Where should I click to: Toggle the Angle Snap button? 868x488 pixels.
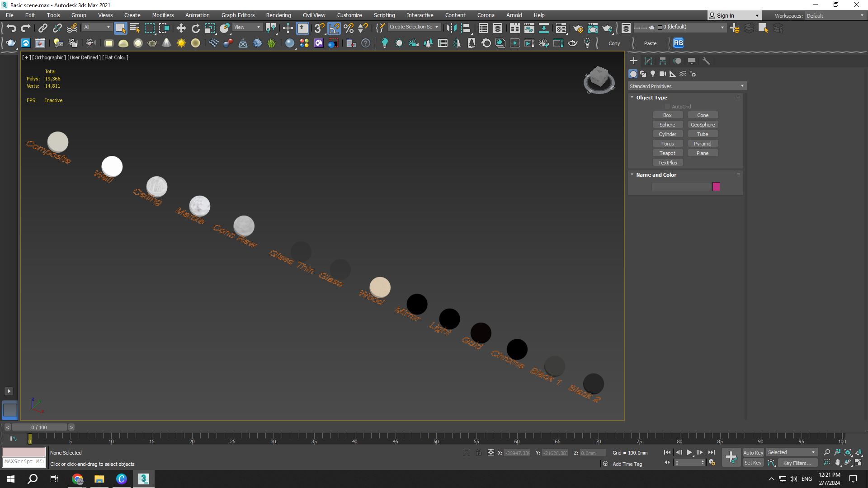334,28
